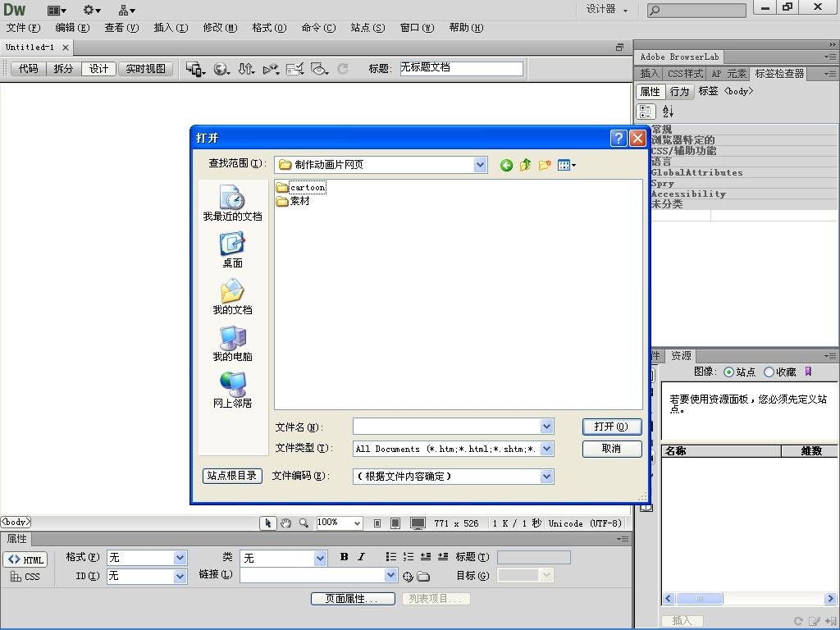This screenshot has width=840, height=630.
Task: Toggle Live View button
Action: point(146,69)
